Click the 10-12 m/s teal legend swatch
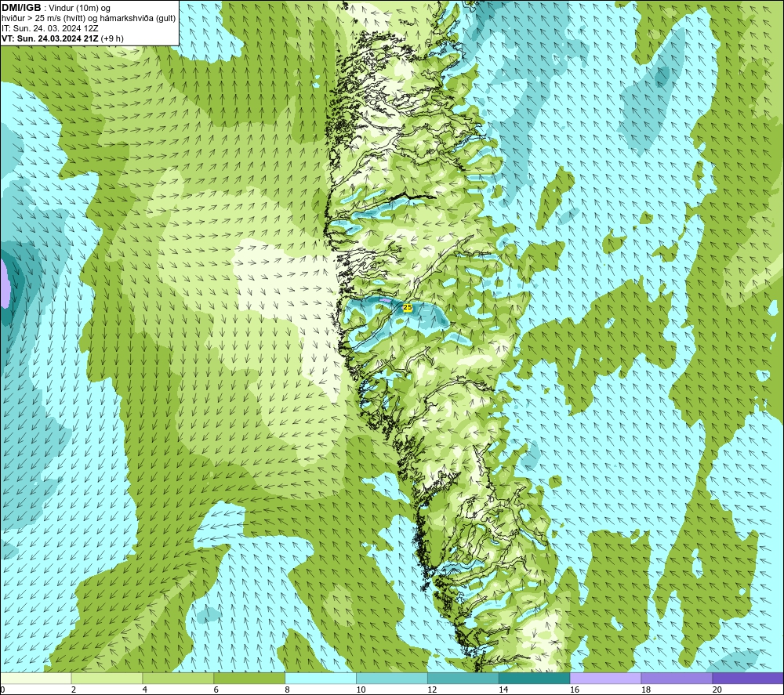The width and height of the screenshot is (784, 695). click(392, 678)
